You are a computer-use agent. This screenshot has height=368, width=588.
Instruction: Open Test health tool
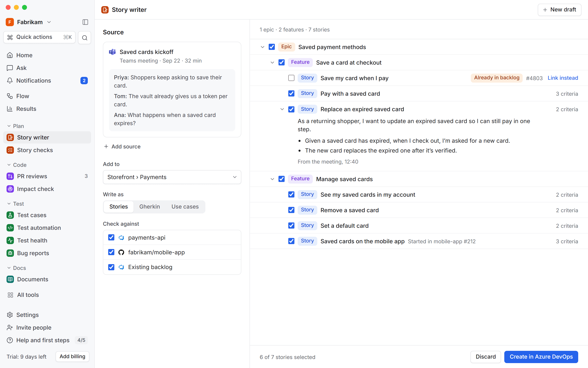point(47,240)
